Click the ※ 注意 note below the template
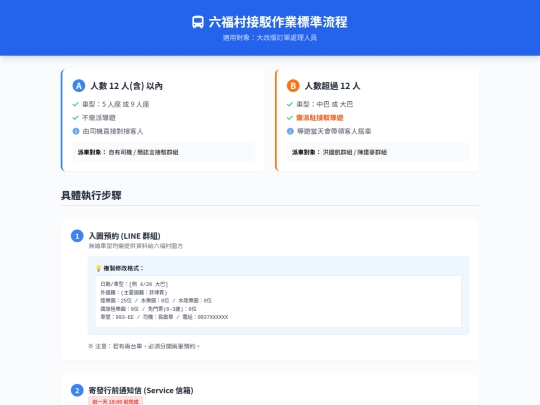This screenshot has width=540, height=405. pos(144,346)
